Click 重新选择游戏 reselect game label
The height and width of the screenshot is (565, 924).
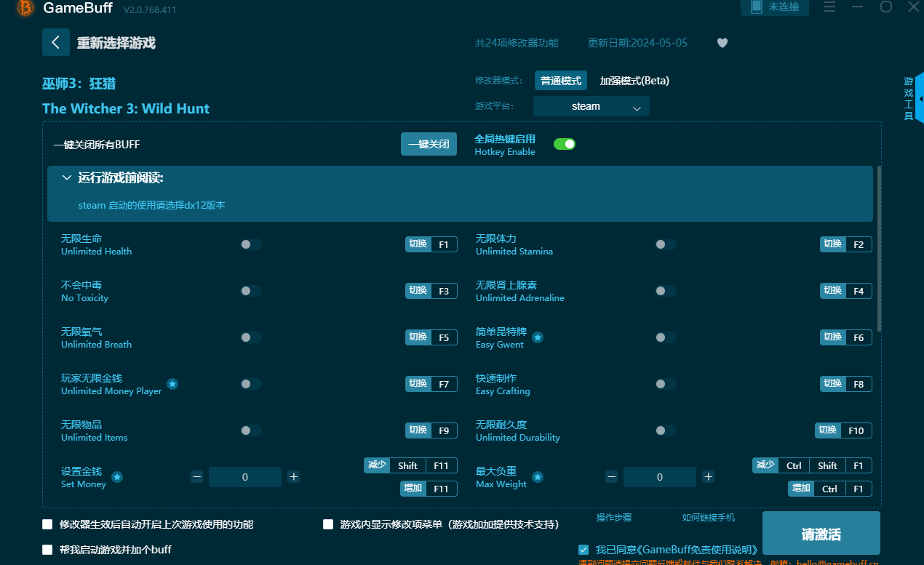[116, 43]
